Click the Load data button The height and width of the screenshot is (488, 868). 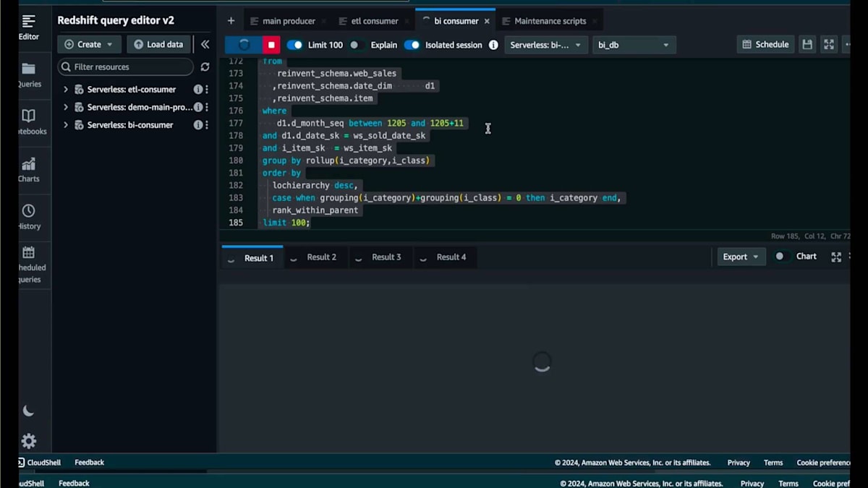(x=159, y=44)
